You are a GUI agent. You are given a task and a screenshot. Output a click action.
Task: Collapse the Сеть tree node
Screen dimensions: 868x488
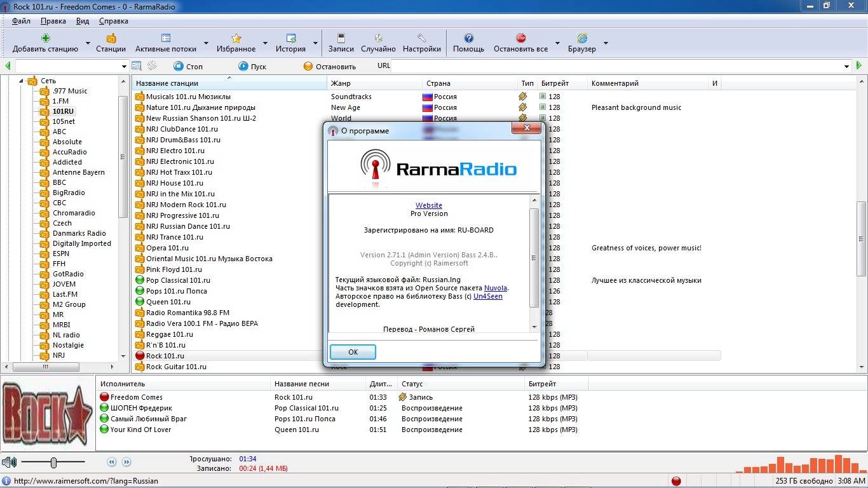20,81
